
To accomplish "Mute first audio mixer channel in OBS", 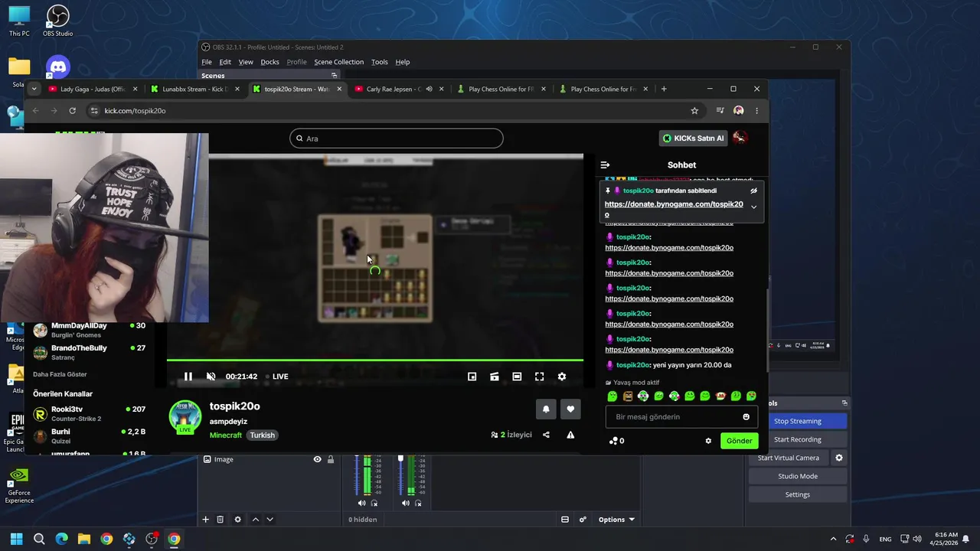I will [361, 503].
